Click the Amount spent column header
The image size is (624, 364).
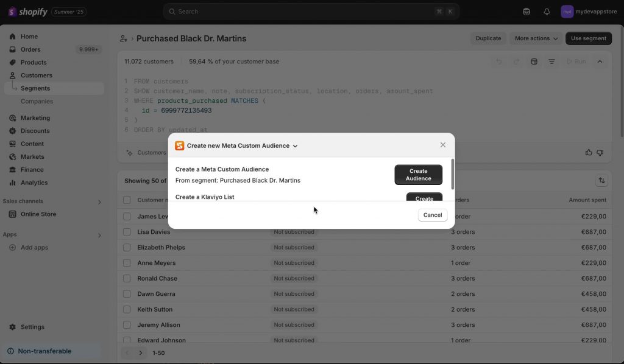[587, 200]
